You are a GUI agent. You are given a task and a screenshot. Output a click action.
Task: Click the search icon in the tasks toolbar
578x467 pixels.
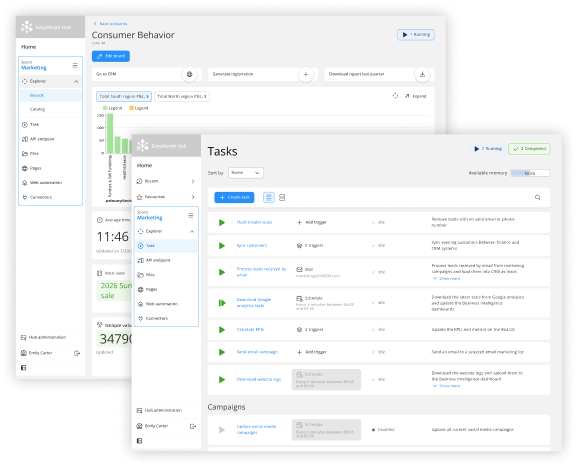[537, 198]
